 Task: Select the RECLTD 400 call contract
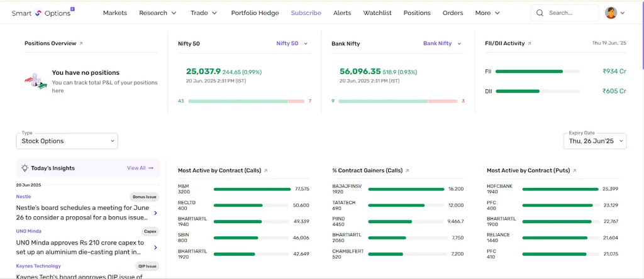(x=243, y=205)
